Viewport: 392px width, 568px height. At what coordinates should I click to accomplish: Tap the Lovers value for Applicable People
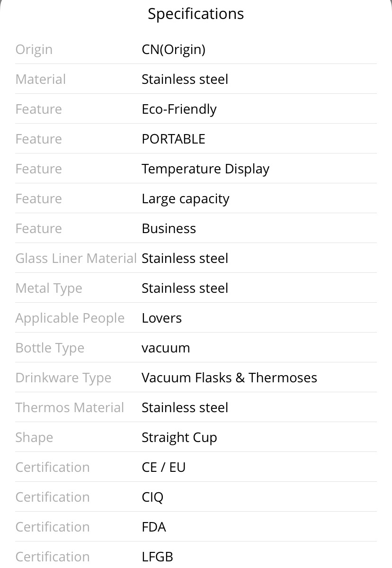(161, 318)
